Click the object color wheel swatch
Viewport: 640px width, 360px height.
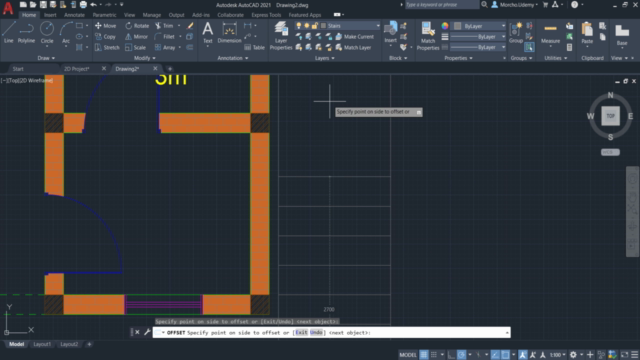pyautogui.click(x=445, y=26)
